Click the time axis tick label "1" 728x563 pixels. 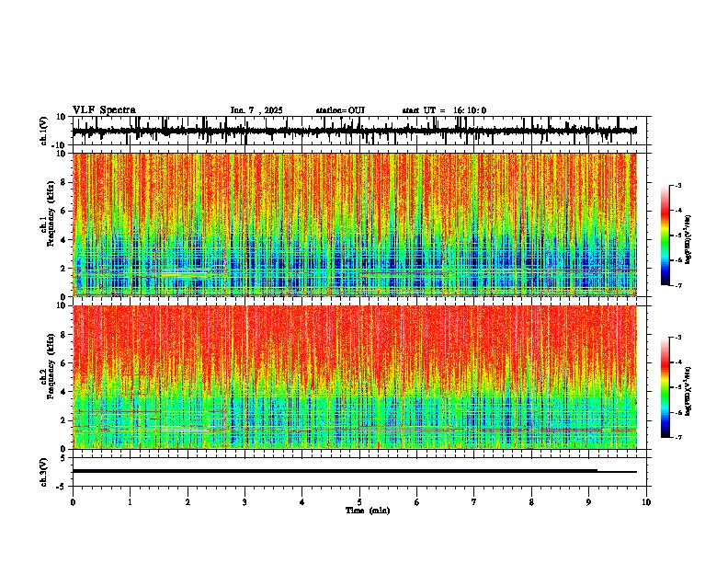point(130,502)
